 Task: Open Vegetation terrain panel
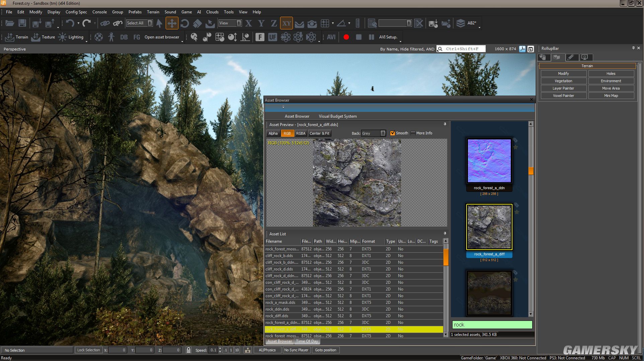[563, 81]
